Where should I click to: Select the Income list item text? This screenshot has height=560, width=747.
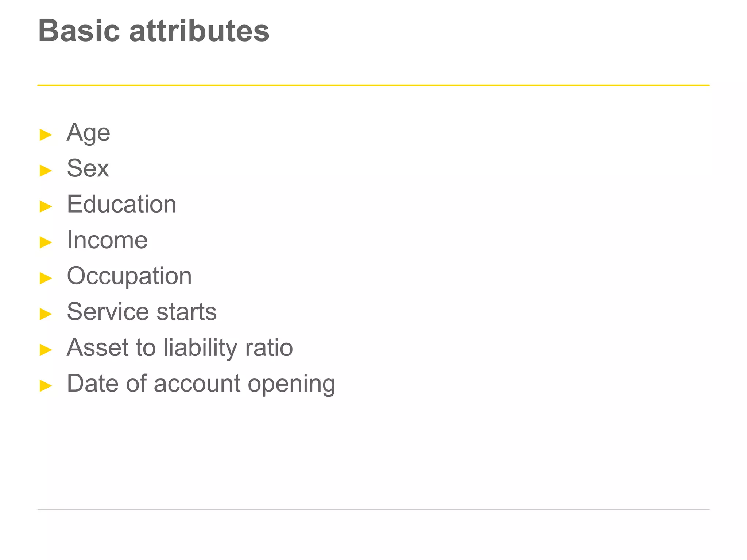(x=107, y=240)
